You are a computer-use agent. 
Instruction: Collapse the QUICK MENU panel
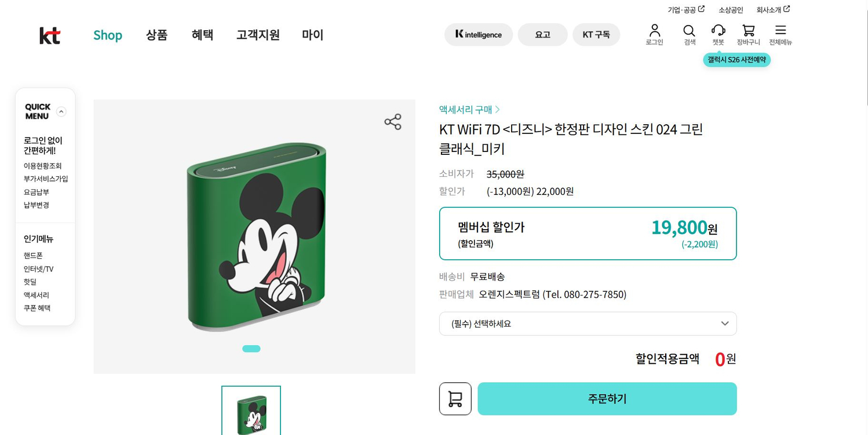point(62,111)
